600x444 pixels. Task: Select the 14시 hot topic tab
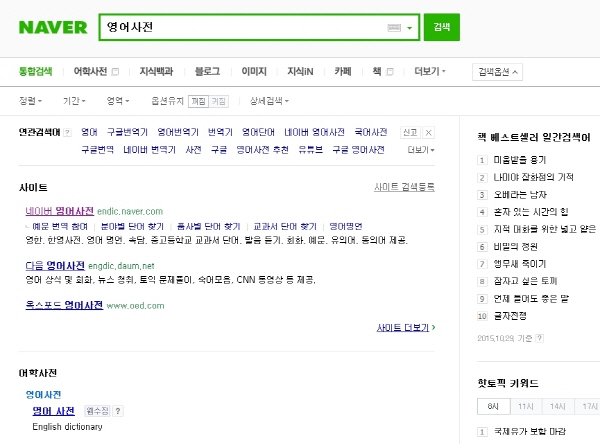point(558,406)
